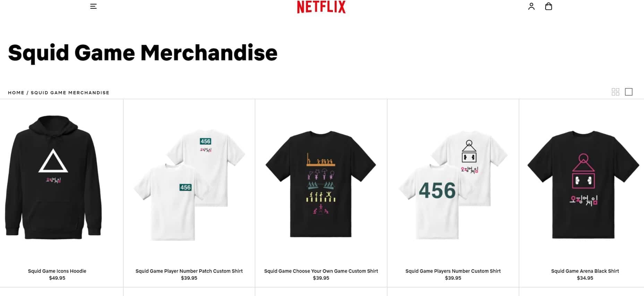The height and width of the screenshot is (296, 644).
Task: Click Squid Game Merchandise breadcrumb
Action: coord(70,93)
